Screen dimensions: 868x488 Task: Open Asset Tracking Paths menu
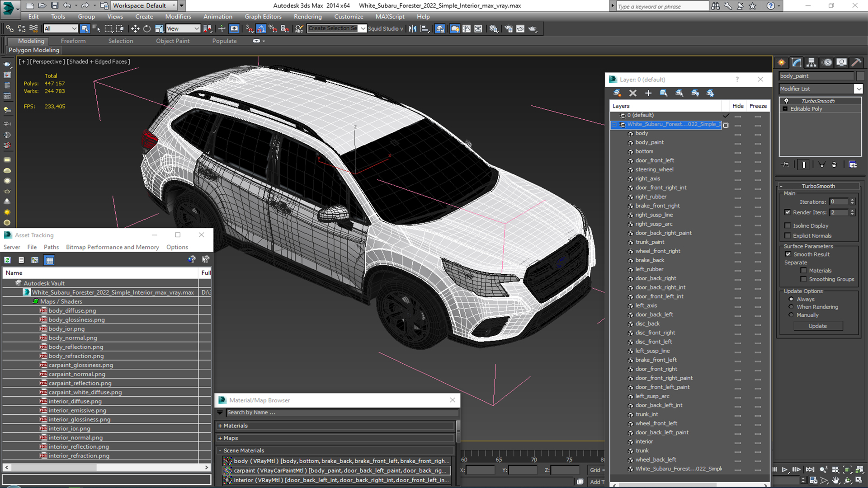[51, 247]
